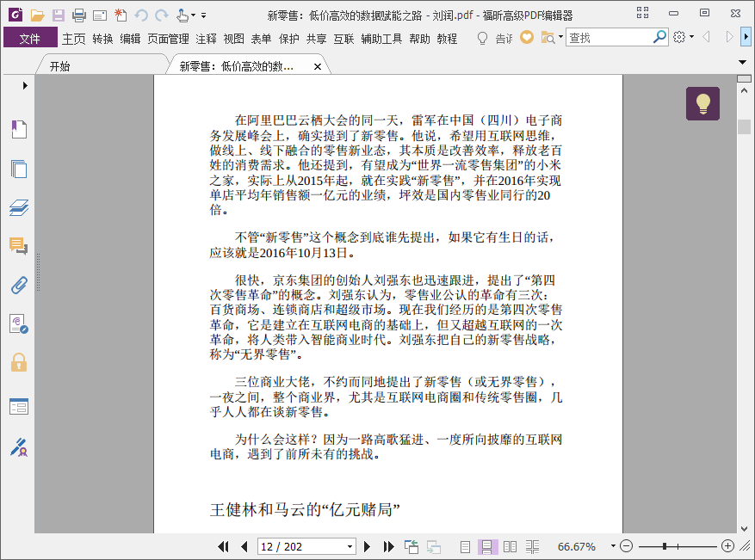Click the heading 王健林和马云的“亿元赌局”
755x560 pixels.
tap(305, 509)
